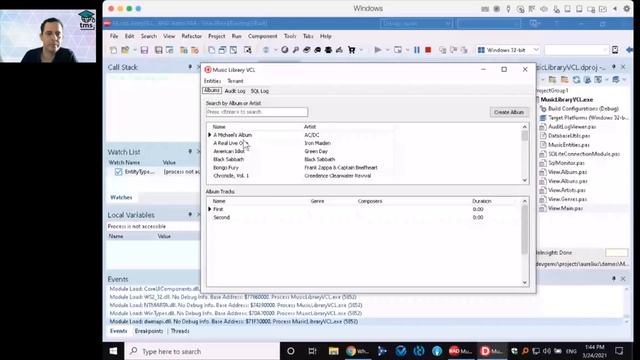The width and height of the screenshot is (640, 360).
Task: Open the dropdown arrow beside Run icon
Action: click(x=387, y=50)
